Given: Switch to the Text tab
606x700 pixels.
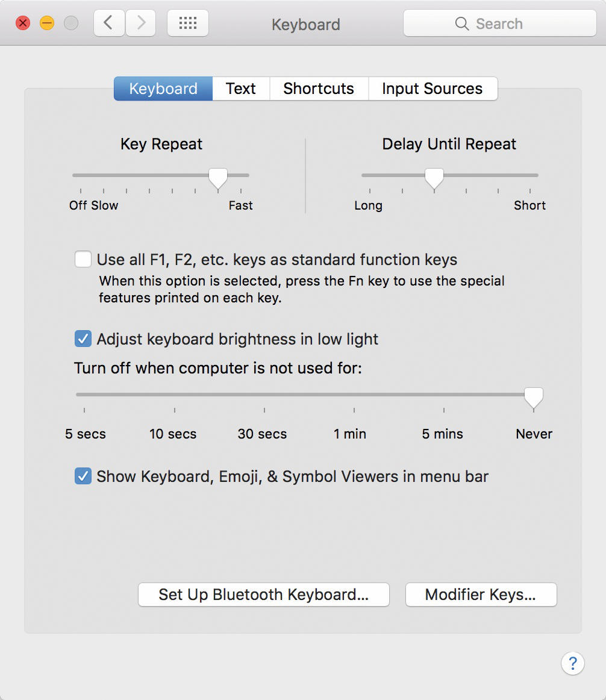Looking at the screenshot, I should tap(241, 89).
